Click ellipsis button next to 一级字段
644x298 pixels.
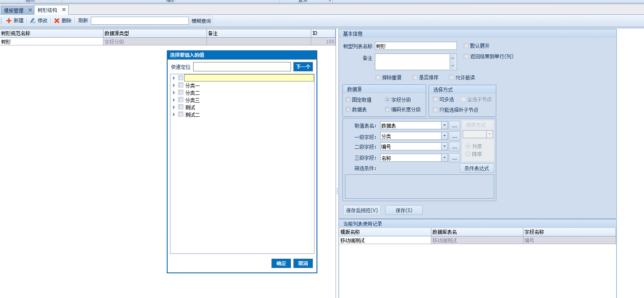click(x=454, y=136)
